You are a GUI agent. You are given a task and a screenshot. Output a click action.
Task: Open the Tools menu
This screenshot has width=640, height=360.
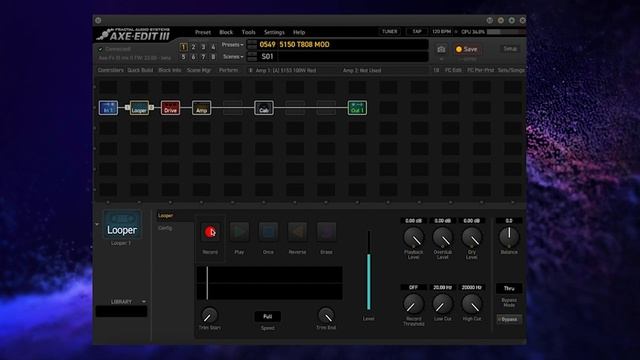(x=248, y=32)
